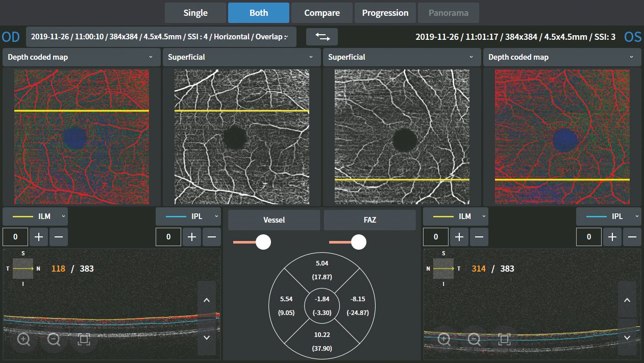Zoom out on the OD B-scan image
This screenshot has height=363, width=644.
[54, 339]
